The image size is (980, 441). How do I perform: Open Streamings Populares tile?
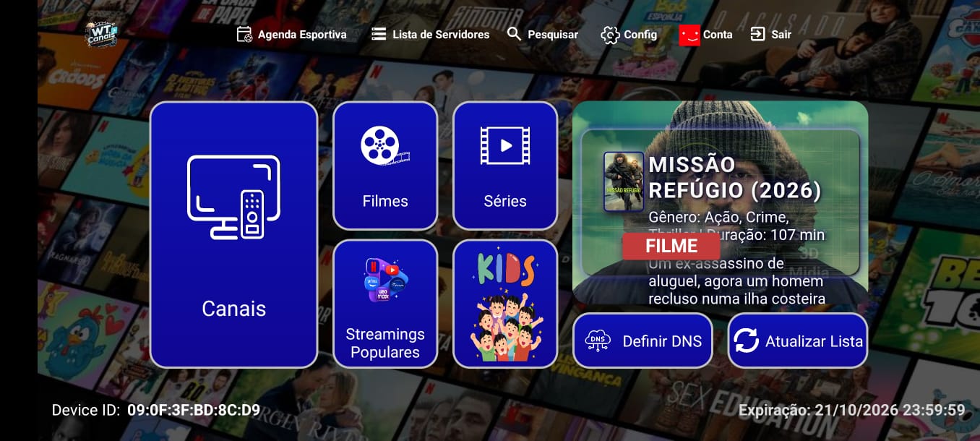385,304
